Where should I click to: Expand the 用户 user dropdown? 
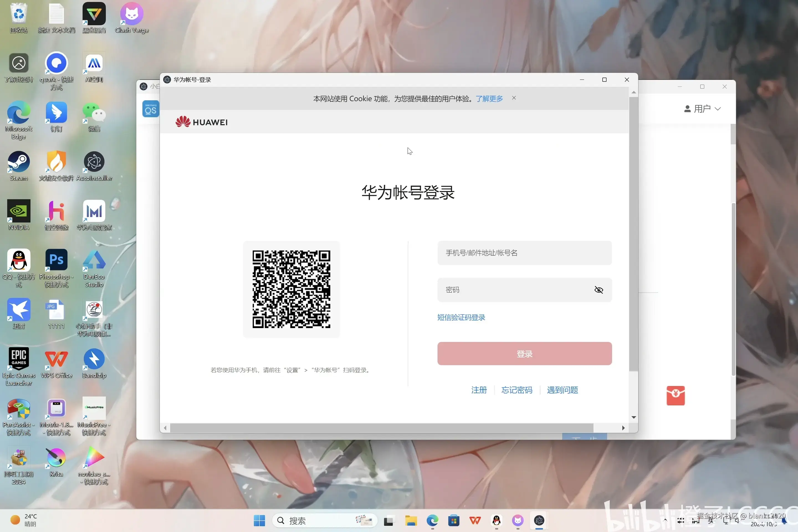[702, 109]
